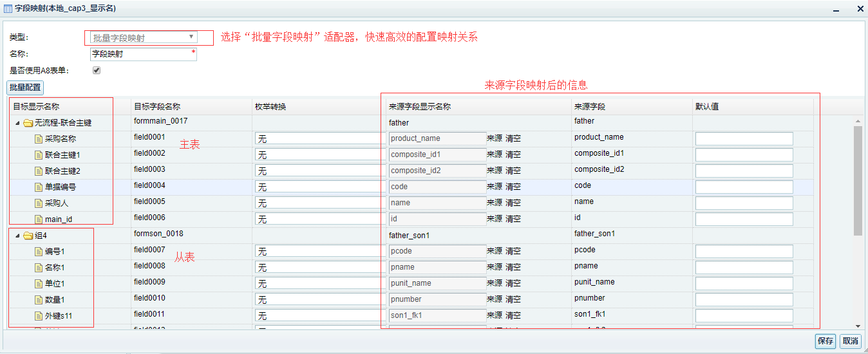
Task: Click the 默认值 input for pname
Action: (x=744, y=267)
